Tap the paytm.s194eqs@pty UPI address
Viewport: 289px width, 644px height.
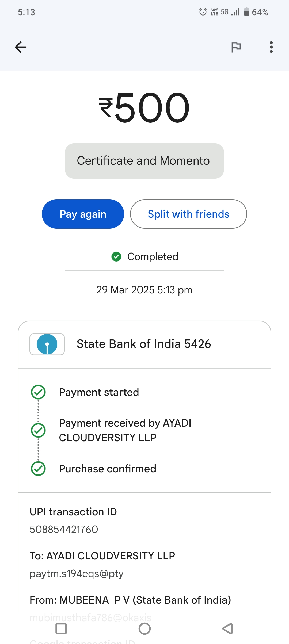[x=77, y=574]
